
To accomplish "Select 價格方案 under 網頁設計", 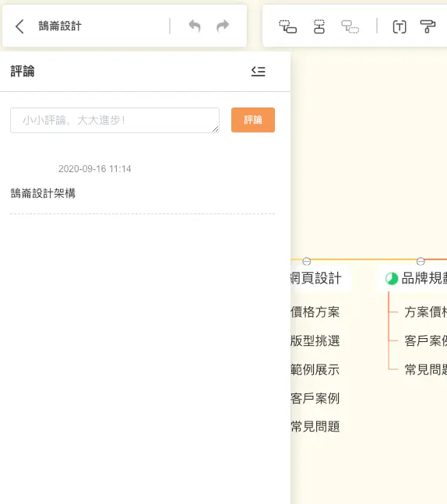I will pos(315,312).
